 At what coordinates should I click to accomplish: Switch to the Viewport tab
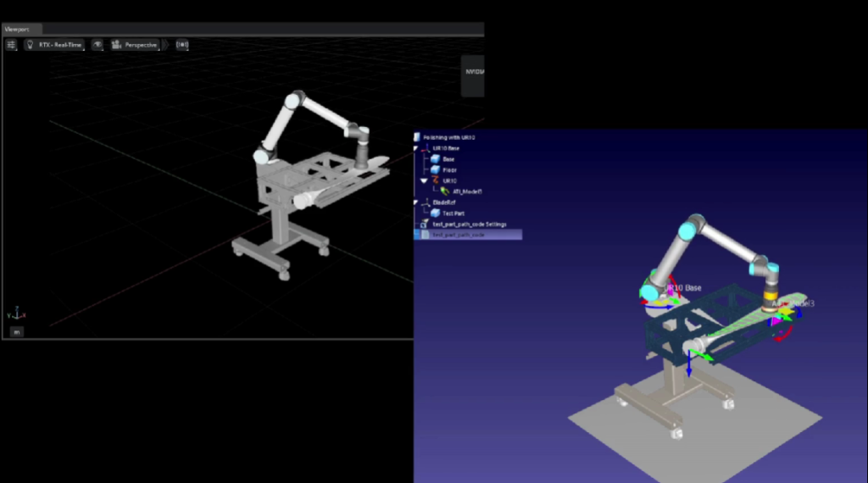(17, 29)
